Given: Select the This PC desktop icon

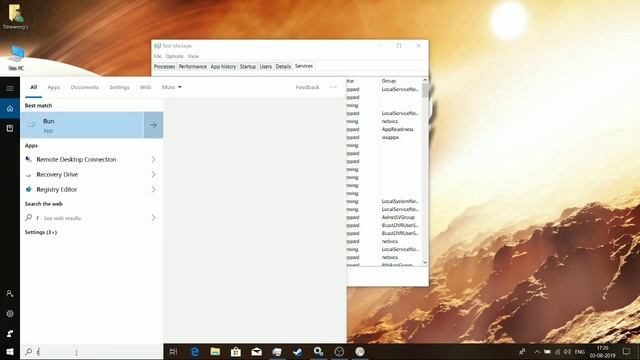Looking at the screenshot, I should coord(16,58).
